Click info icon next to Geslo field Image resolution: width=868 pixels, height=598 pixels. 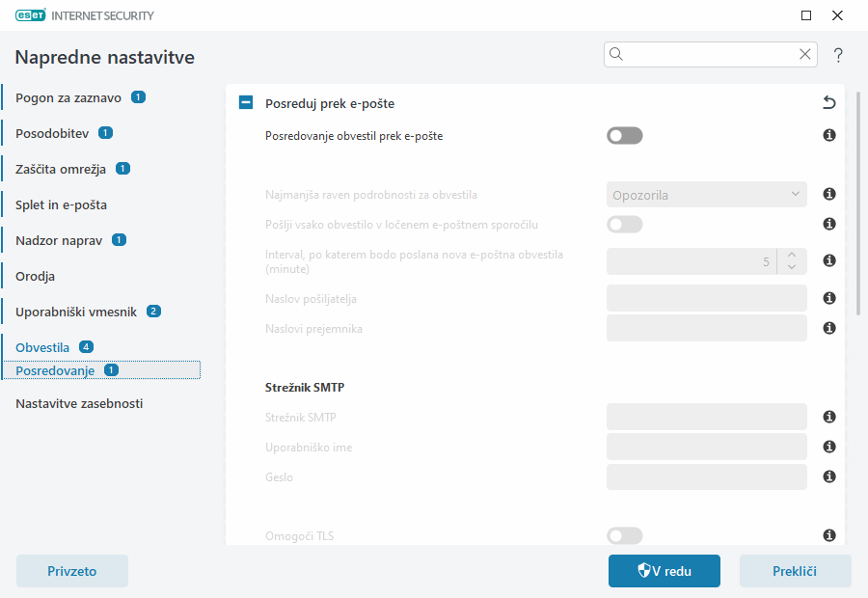(828, 476)
